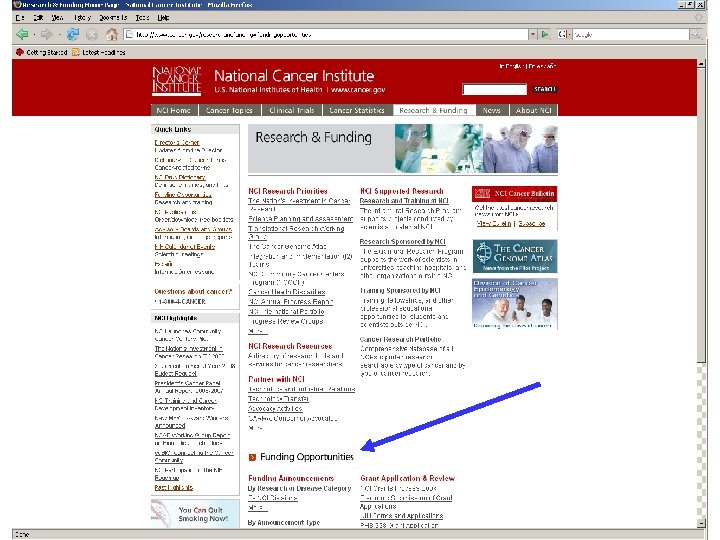Viewport: 720px width, 540px height.
Task: Click the green Go arrow beside the address bar
Action: [x=545, y=34]
